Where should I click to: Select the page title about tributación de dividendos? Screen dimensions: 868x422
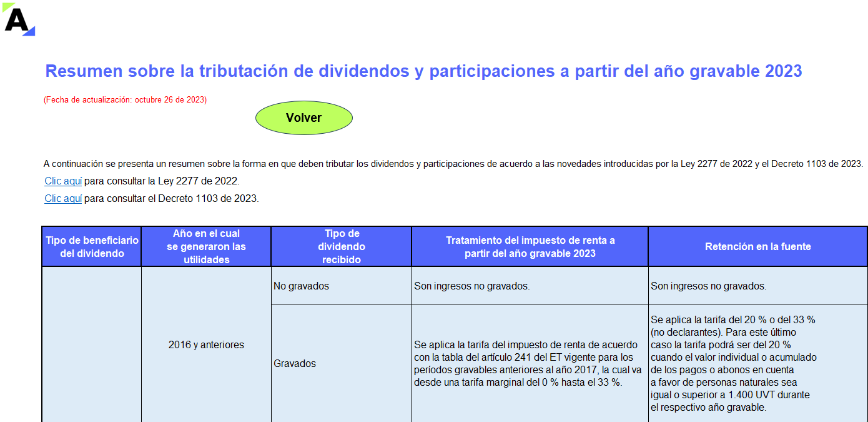click(x=423, y=71)
